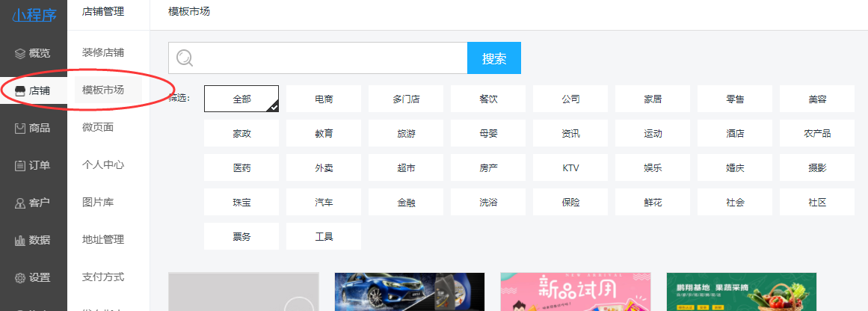868x311 pixels.
Task: Open the blank gray template thumbnail
Action: [244, 292]
